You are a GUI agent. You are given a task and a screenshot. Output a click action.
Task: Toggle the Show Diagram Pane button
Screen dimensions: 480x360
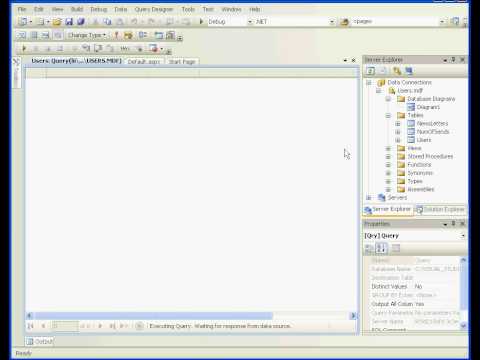tap(22, 35)
